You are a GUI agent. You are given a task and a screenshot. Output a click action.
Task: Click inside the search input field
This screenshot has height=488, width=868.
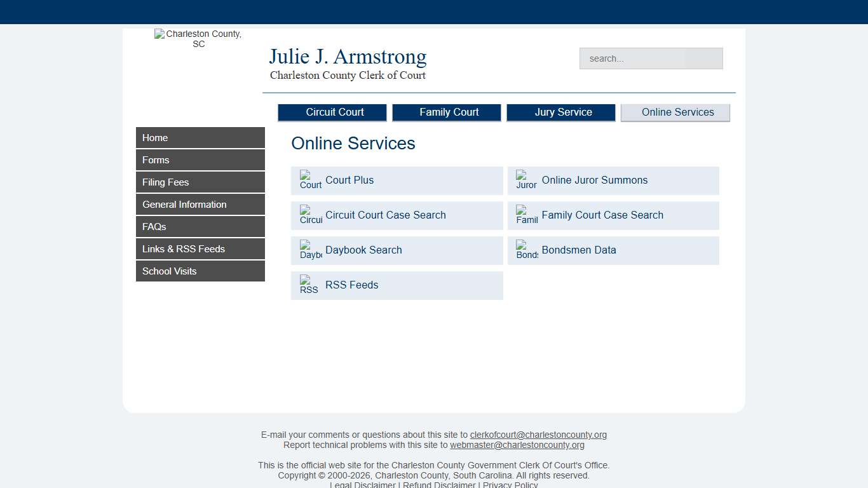click(651, 58)
